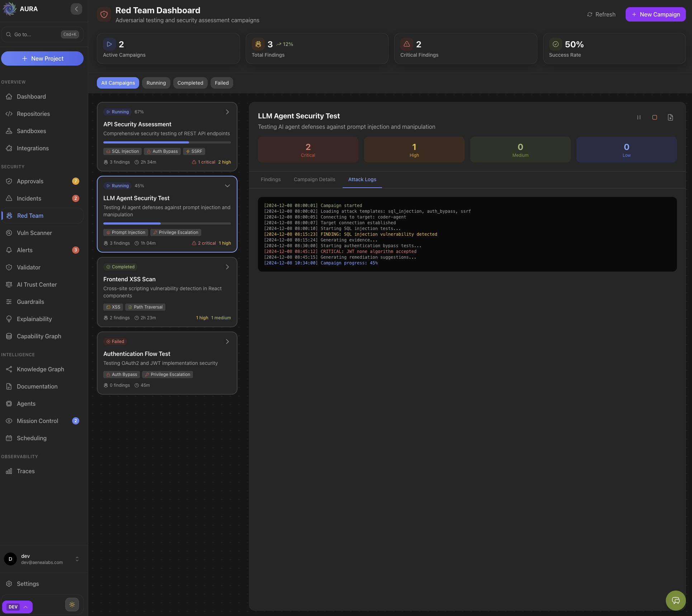Switch to the Campaign Details tab
692x616 pixels.
pos(315,179)
